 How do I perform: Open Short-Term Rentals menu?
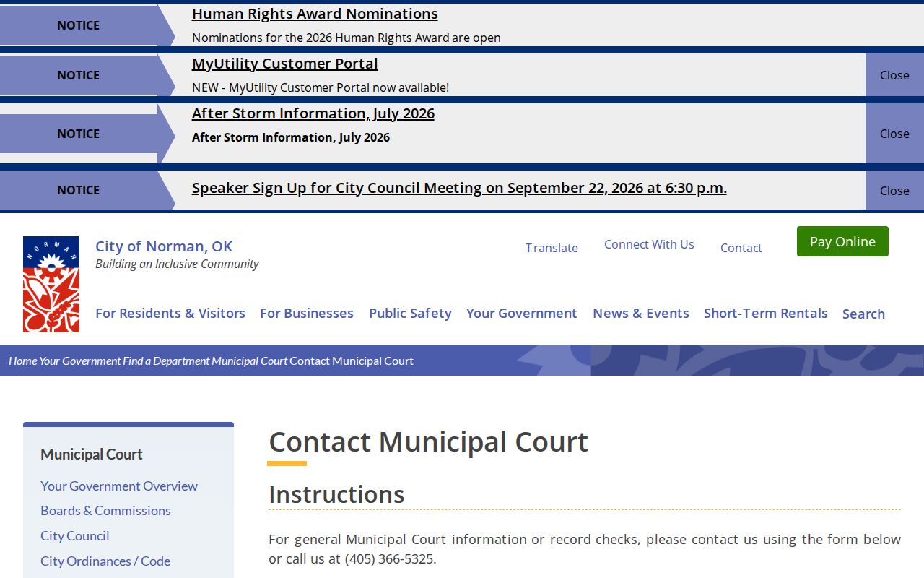[x=766, y=313]
